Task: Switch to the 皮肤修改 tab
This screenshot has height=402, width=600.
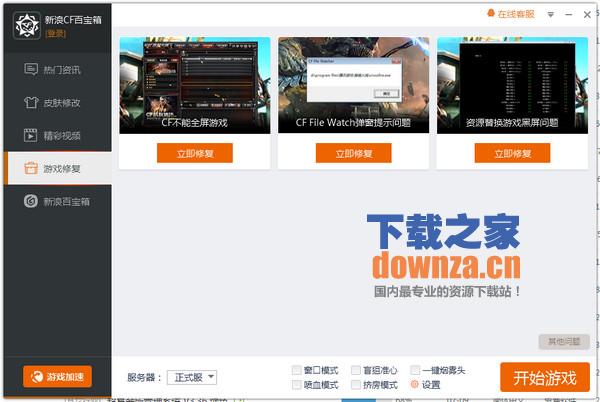Action: pos(57,103)
